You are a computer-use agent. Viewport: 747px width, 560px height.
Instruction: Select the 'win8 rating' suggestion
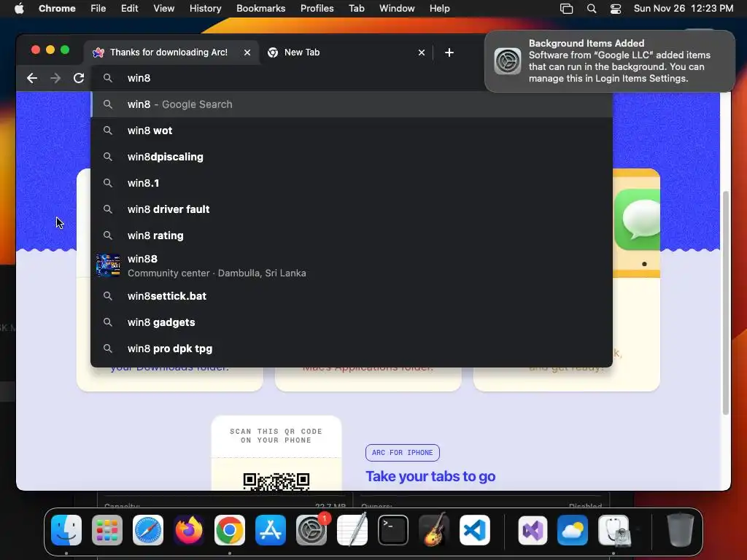pyautogui.click(x=352, y=236)
